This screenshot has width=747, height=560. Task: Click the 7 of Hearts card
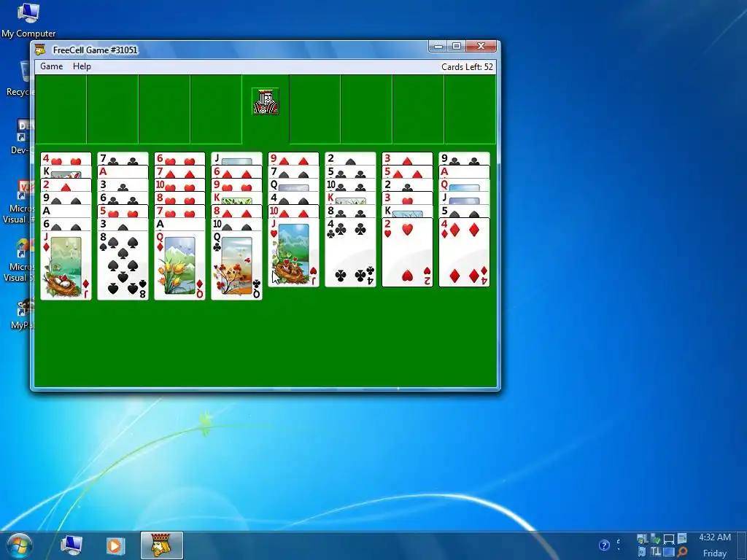179,211
